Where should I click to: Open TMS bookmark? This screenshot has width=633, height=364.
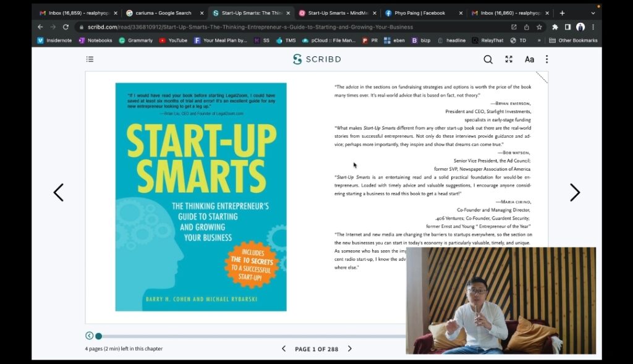pos(286,40)
